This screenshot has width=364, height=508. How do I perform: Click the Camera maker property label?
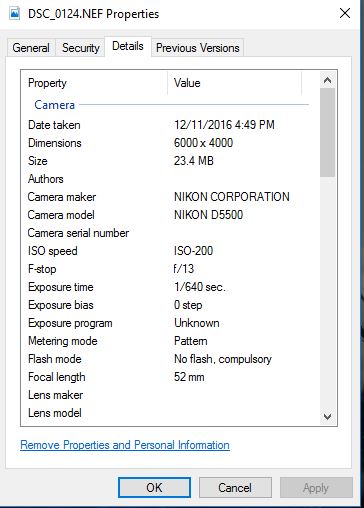(x=62, y=197)
